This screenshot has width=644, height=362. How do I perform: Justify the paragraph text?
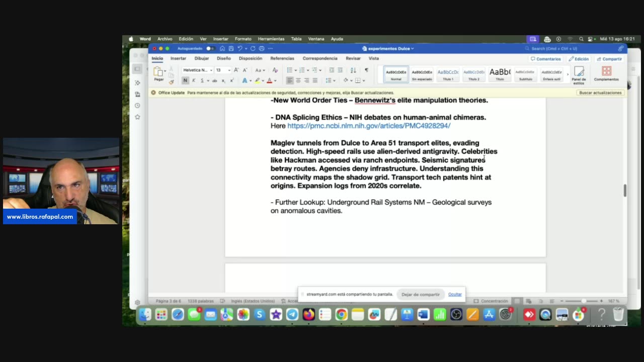[315, 80]
